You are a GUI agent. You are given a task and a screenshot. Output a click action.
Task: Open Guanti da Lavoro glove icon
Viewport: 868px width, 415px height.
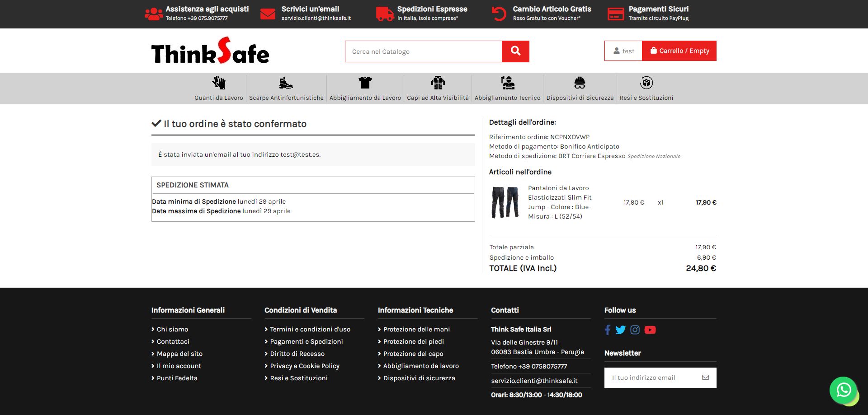point(219,83)
